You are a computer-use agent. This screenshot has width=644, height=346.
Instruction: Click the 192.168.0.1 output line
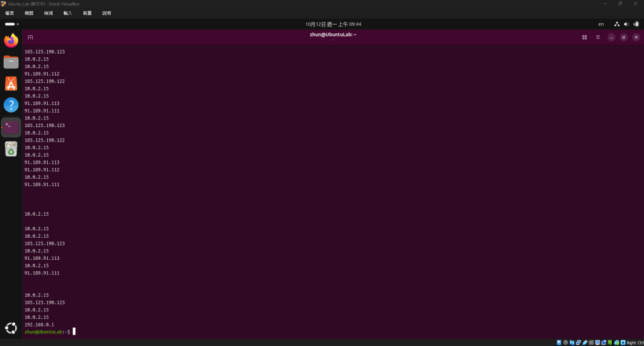(39, 325)
